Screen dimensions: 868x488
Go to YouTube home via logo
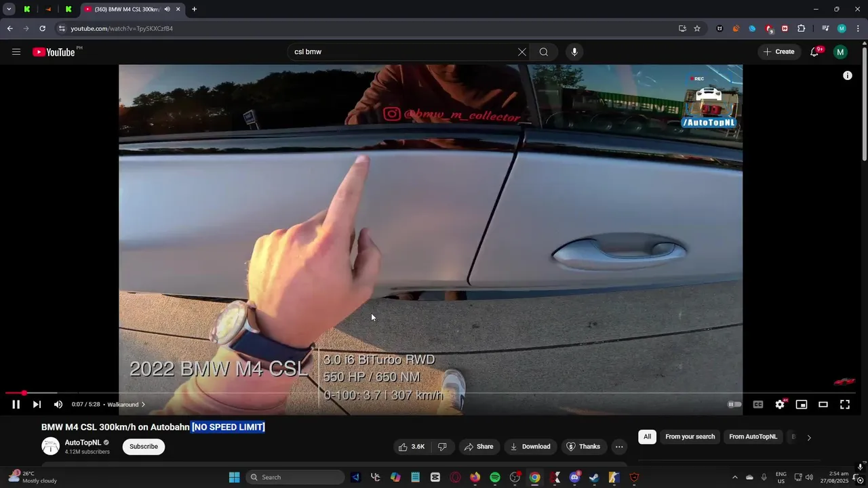coord(54,52)
